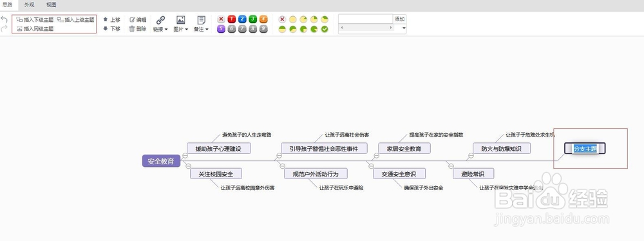Image resolution: width=644 pixels, height=241 pixels.
Task: Click the tag text input field
Action: pyautogui.click(x=366, y=19)
